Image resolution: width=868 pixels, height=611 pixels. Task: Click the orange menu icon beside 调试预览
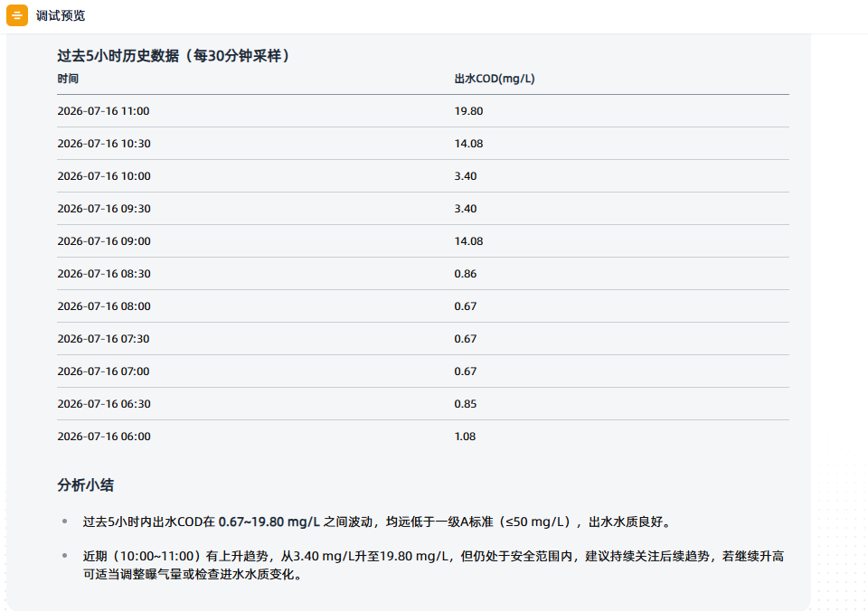[17, 15]
